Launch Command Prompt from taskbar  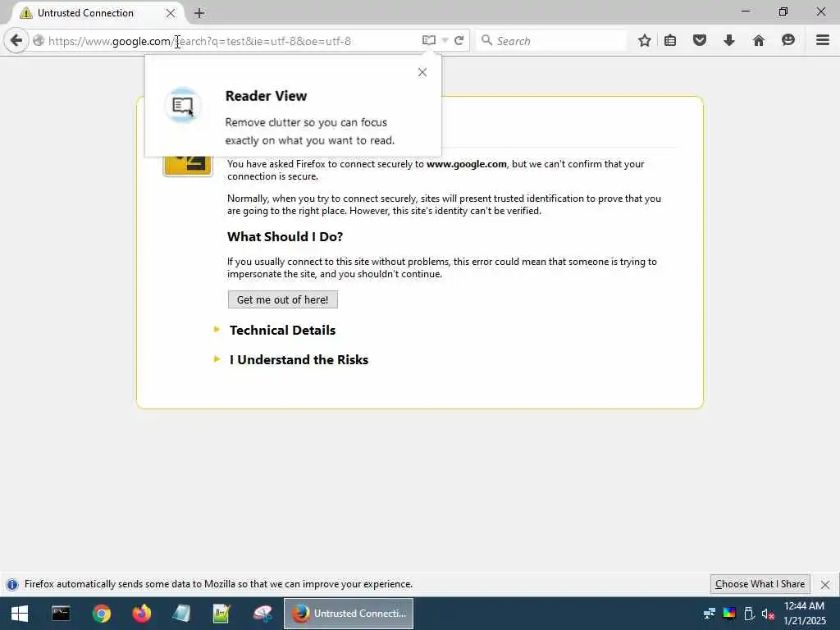[x=61, y=614]
